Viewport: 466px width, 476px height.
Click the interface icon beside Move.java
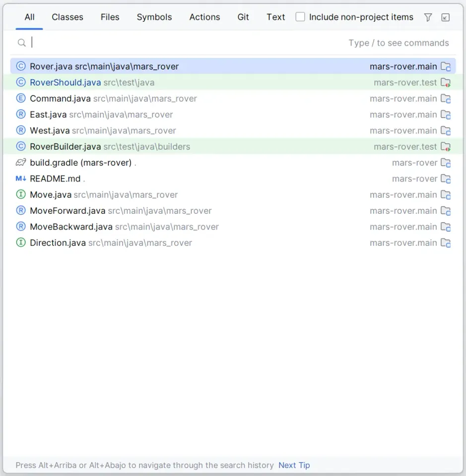click(x=21, y=195)
